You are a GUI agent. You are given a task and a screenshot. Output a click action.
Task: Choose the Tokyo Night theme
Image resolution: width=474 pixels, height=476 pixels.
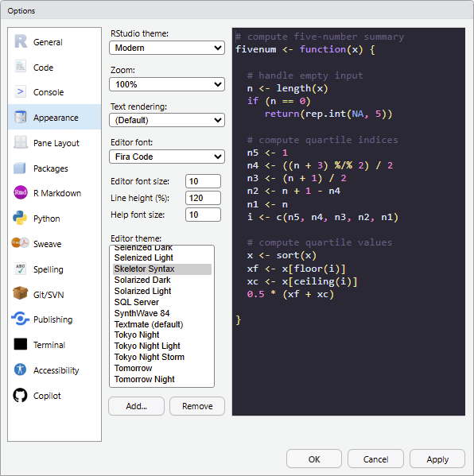point(162,335)
